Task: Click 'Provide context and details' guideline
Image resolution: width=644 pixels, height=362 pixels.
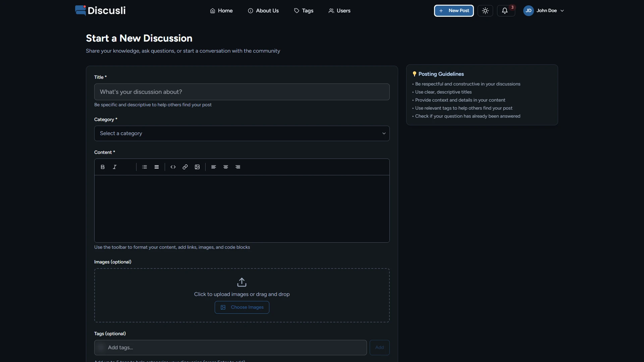Action: [x=460, y=100]
